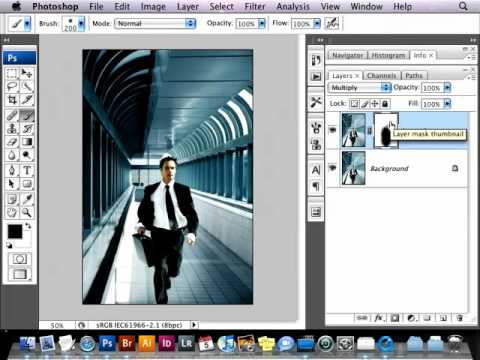The image size is (480, 360).
Task: Open the Paragraph panel dock icon
Action: pos(316,186)
